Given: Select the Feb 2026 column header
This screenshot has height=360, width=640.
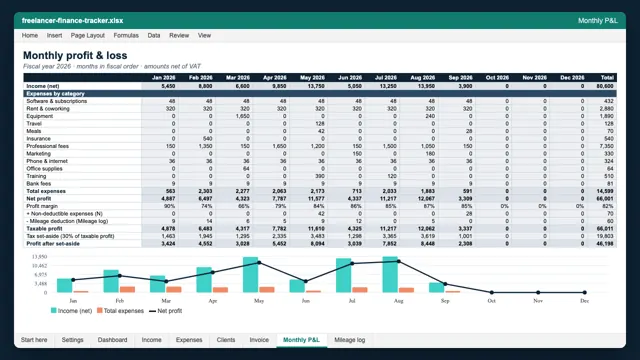Looking at the screenshot, I should tap(200, 78).
